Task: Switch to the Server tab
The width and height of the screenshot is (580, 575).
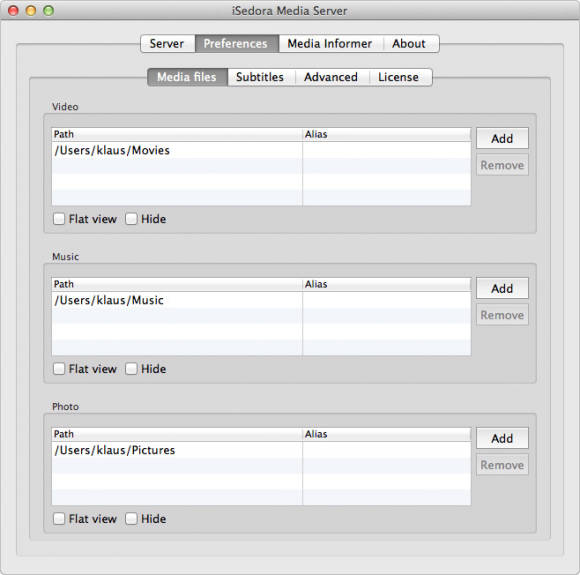Action: click(168, 44)
